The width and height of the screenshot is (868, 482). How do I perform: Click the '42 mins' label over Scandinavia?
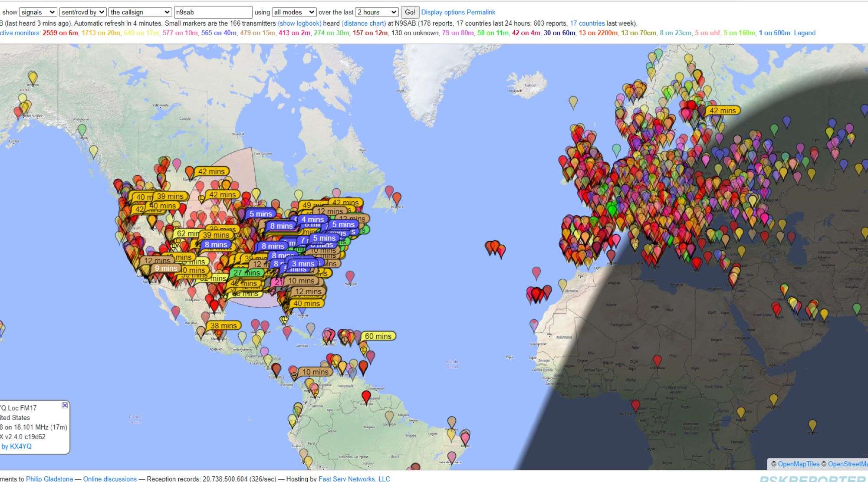pyautogui.click(x=723, y=111)
